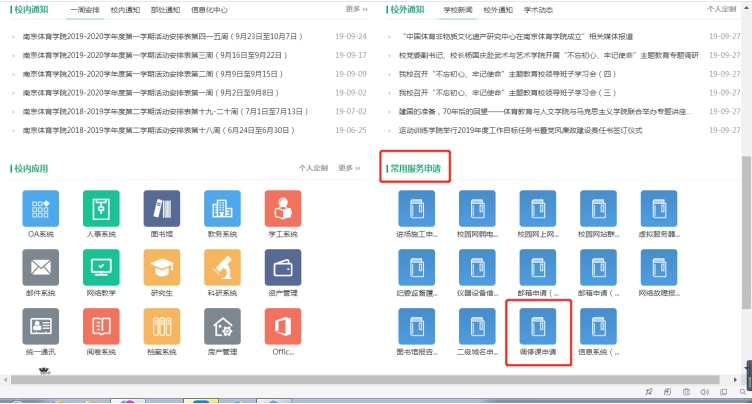The width and height of the screenshot is (752, 404).
Task: Launch the 网络教学 monitor icon
Action: click(101, 267)
